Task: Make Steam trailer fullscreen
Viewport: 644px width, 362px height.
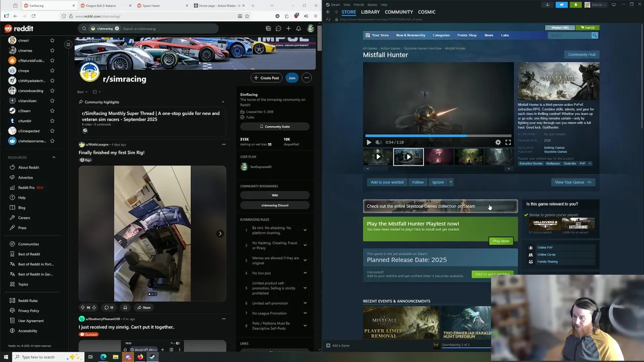Action: pyautogui.click(x=508, y=142)
